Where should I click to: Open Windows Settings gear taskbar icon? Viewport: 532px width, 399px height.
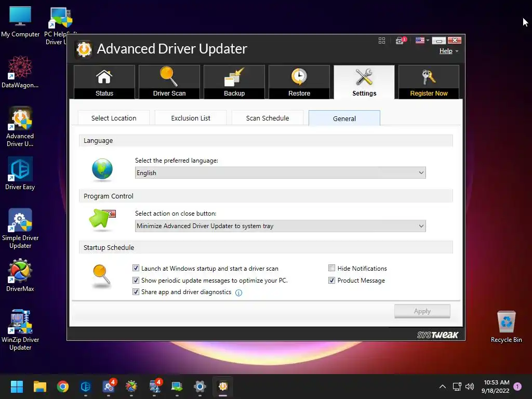click(x=200, y=387)
